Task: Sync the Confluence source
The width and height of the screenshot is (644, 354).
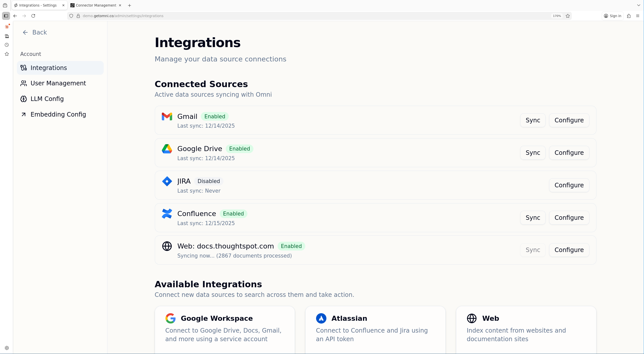Action: [x=533, y=218]
